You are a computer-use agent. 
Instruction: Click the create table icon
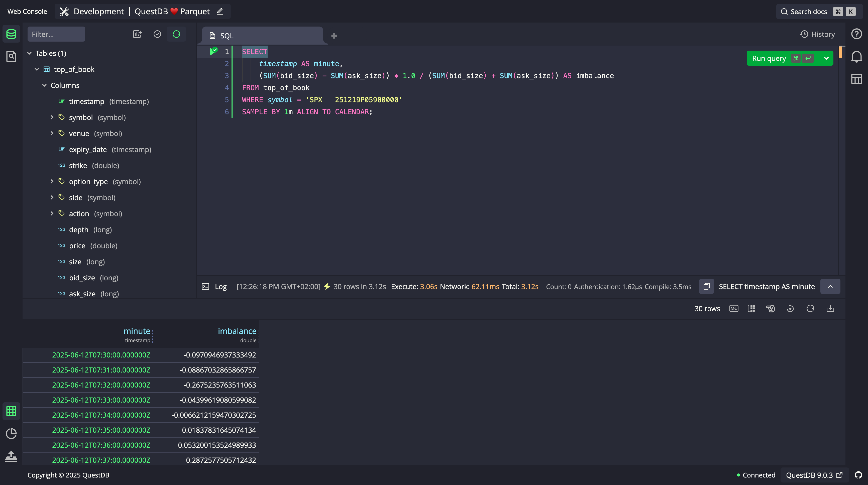tap(137, 34)
